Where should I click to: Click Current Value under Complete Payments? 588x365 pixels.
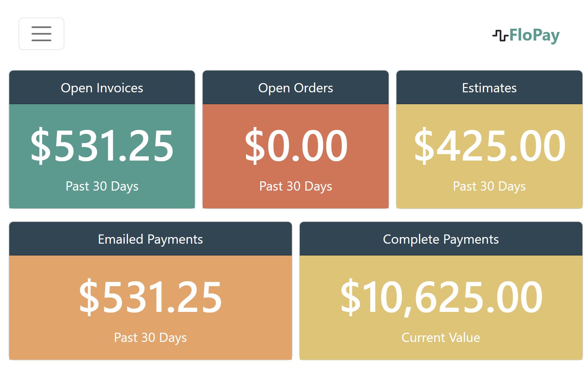[441, 338]
